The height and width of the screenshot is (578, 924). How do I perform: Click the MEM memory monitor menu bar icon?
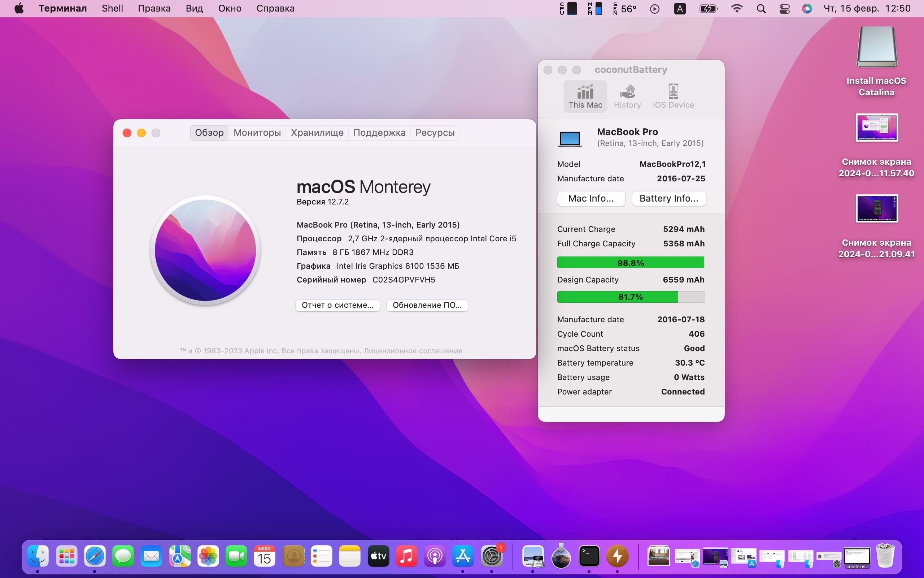pos(595,8)
